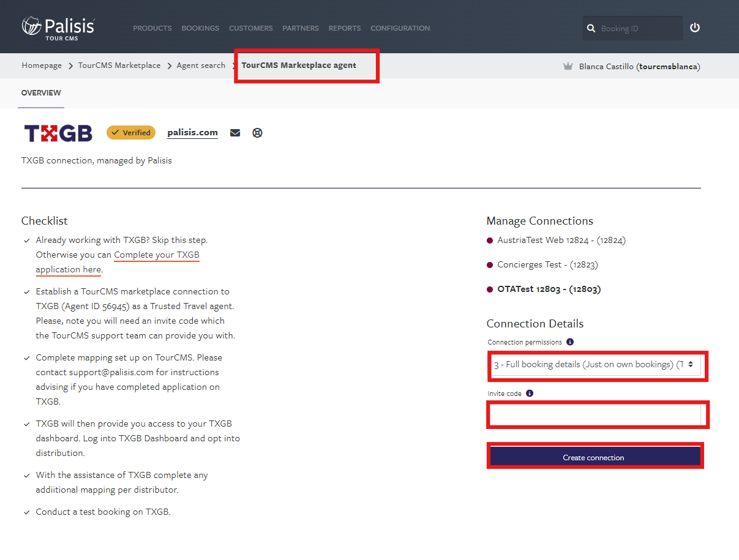Click the Manage Connections heading
Viewport: 739px width, 560px height.
click(x=540, y=221)
